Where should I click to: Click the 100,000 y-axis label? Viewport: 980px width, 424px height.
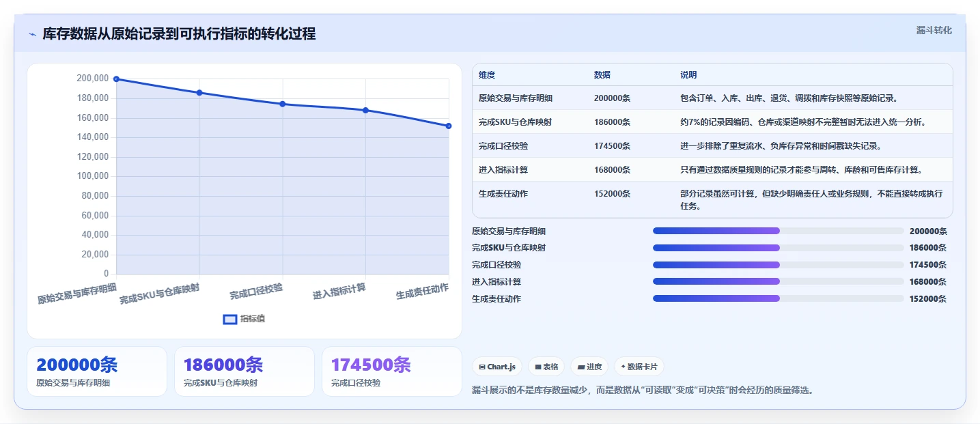[x=93, y=176]
